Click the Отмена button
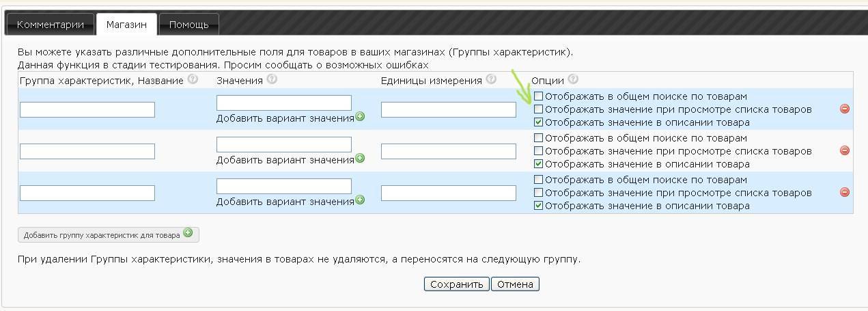868x311 pixels. (515, 284)
